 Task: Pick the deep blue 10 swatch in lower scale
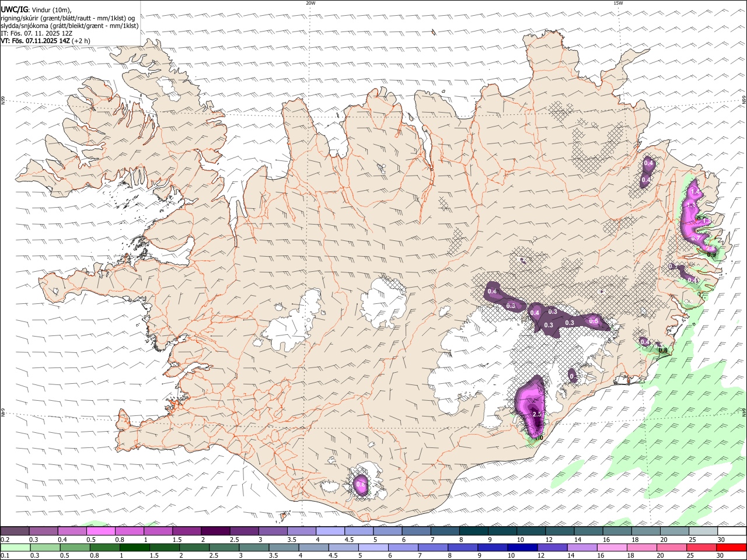[522, 547]
